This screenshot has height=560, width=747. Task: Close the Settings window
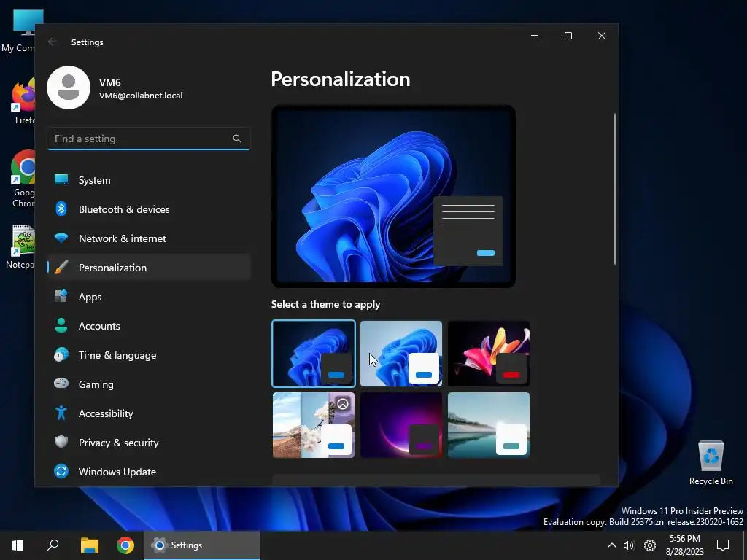click(x=602, y=36)
